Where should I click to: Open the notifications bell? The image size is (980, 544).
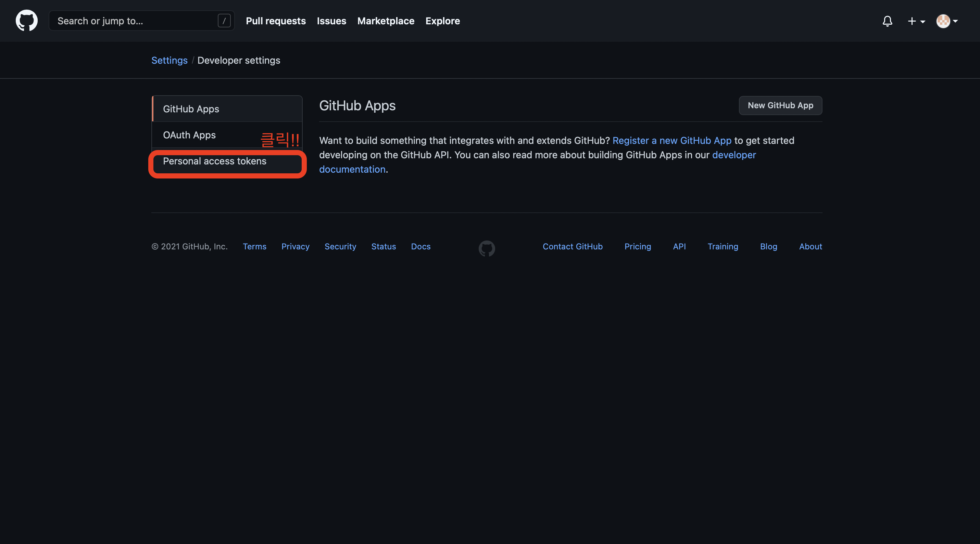(887, 21)
